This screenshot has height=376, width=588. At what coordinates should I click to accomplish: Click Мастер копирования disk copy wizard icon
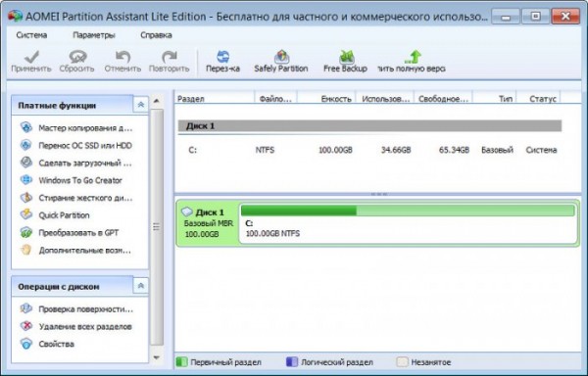pos(25,127)
